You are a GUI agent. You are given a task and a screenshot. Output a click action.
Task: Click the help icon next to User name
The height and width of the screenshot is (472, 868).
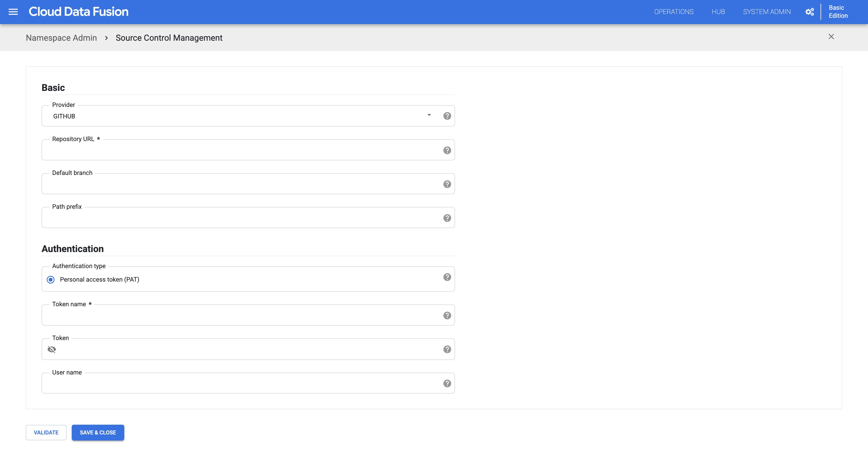(447, 384)
